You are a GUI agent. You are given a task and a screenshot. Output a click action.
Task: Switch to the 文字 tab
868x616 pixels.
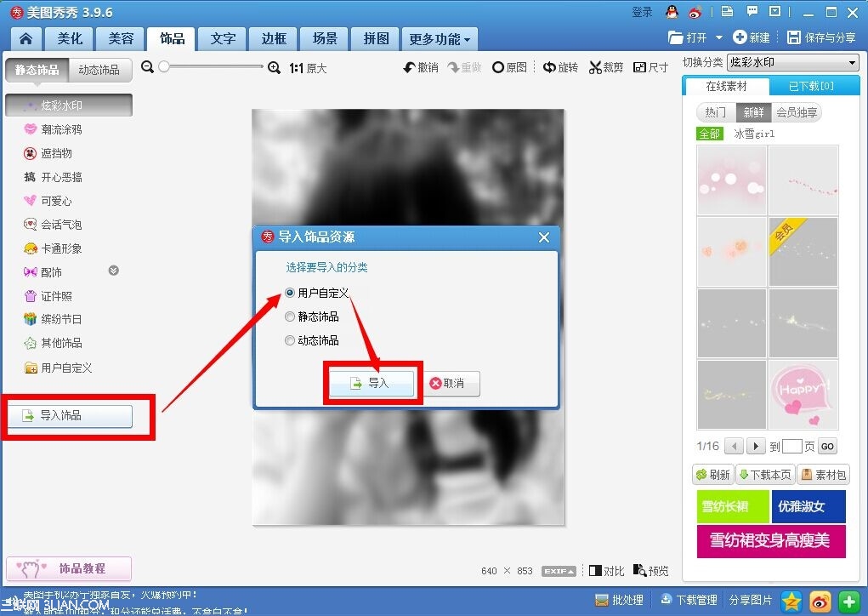click(223, 39)
